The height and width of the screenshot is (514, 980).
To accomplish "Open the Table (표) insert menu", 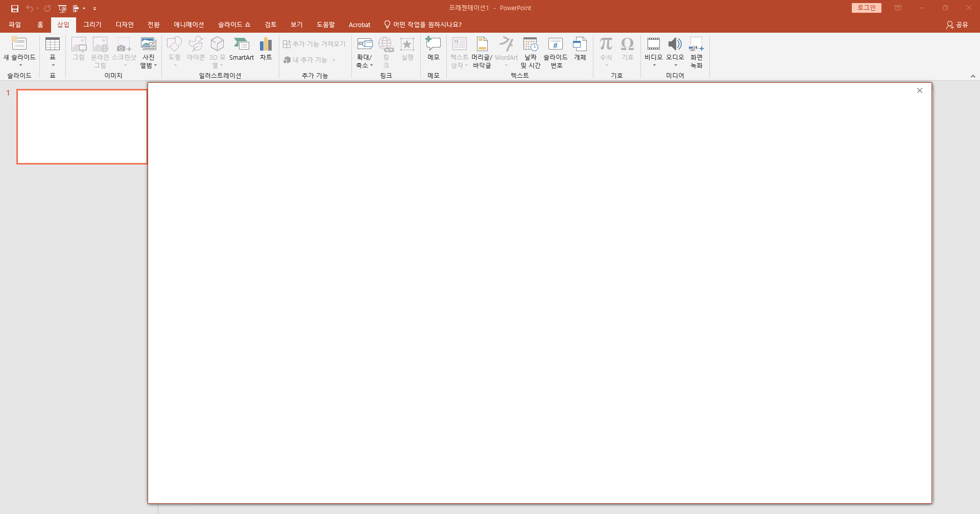I will tap(53, 52).
